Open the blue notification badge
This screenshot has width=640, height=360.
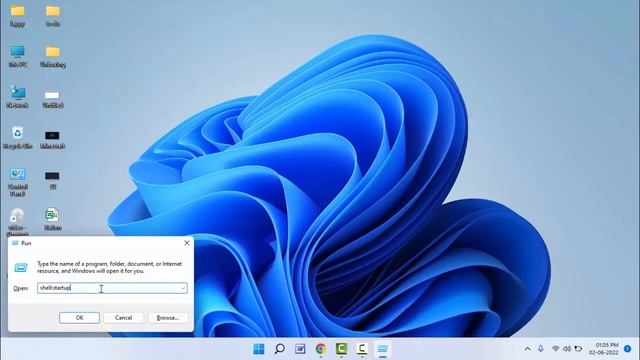coord(628,349)
